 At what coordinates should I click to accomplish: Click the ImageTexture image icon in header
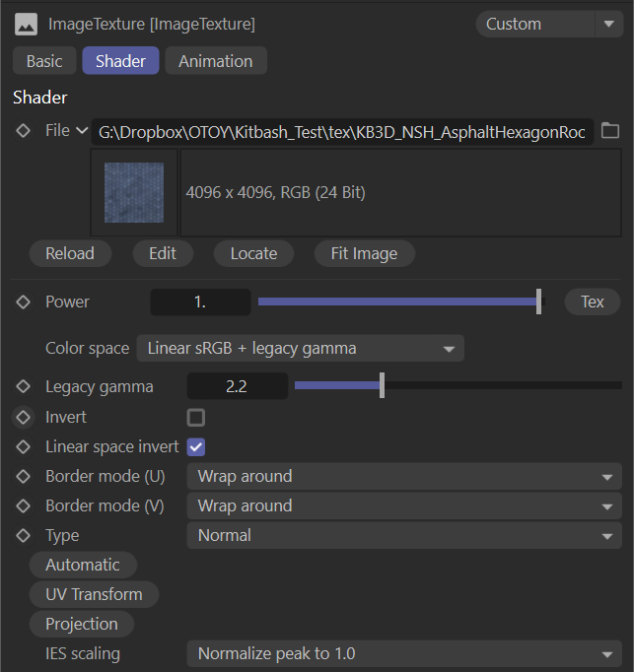coord(27,24)
